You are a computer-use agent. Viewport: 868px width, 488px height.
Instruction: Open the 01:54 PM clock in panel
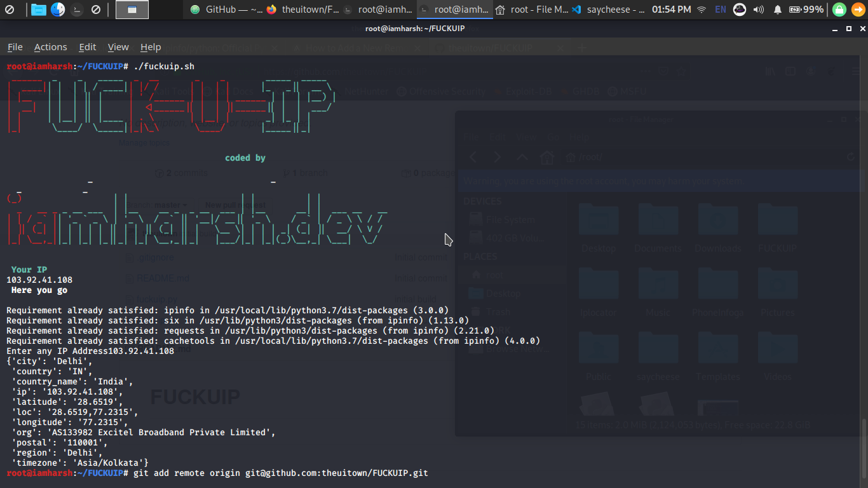672,10
